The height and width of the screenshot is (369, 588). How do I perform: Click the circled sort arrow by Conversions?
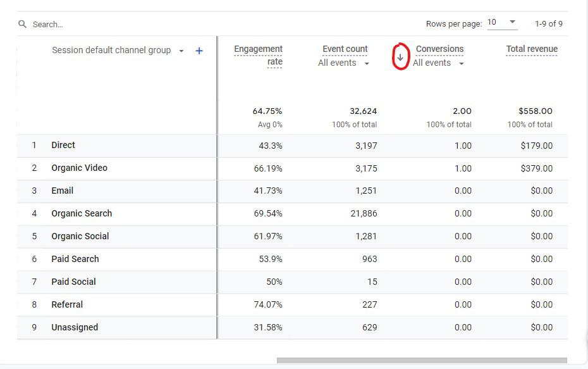coord(400,58)
